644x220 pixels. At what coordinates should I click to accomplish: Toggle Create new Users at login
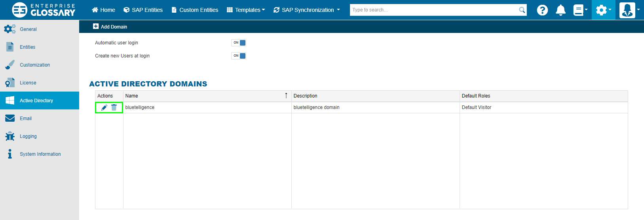point(239,56)
